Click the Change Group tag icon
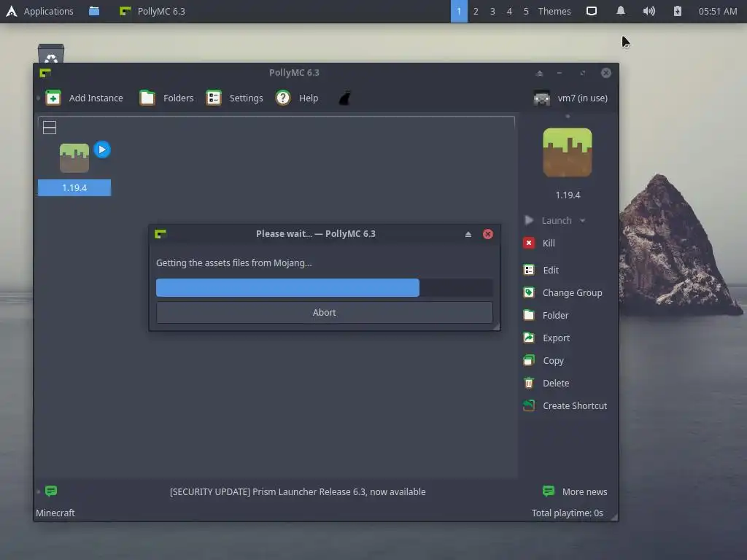Viewport: 747px width, 560px height. [529, 292]
